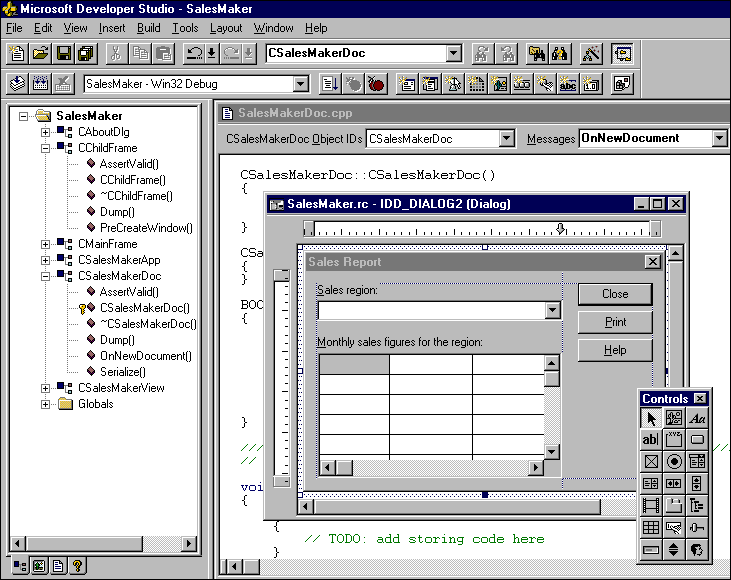Select the Static Text Aa control
The image size is (731, 580).
click(697, 418)
